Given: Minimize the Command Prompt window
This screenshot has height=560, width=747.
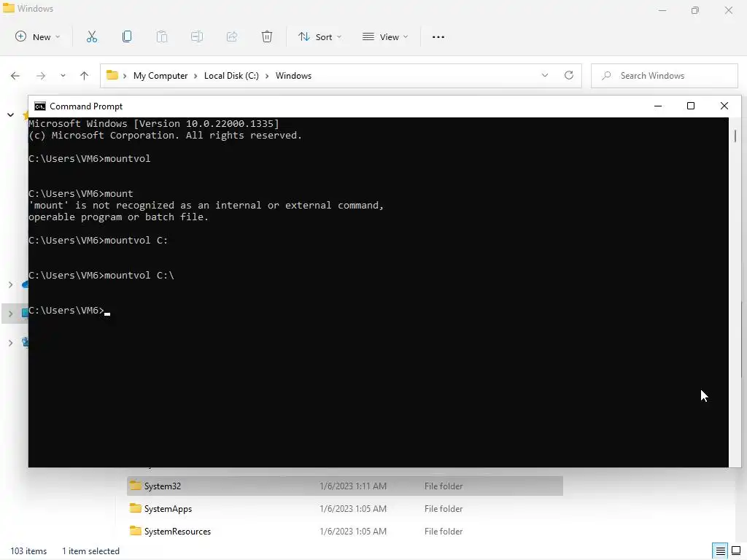Looking at the screenshot, I should pyautogui.click(x=658, y=106).
